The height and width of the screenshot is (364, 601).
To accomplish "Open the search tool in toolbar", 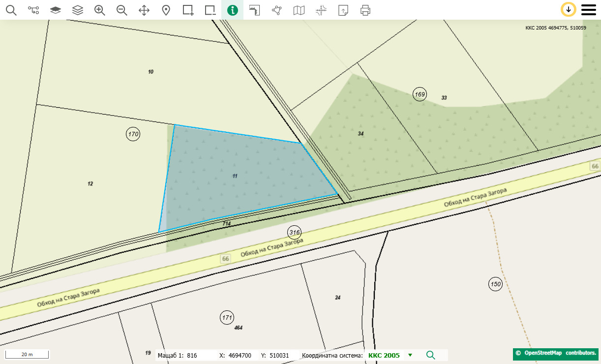I will (11, 10).
